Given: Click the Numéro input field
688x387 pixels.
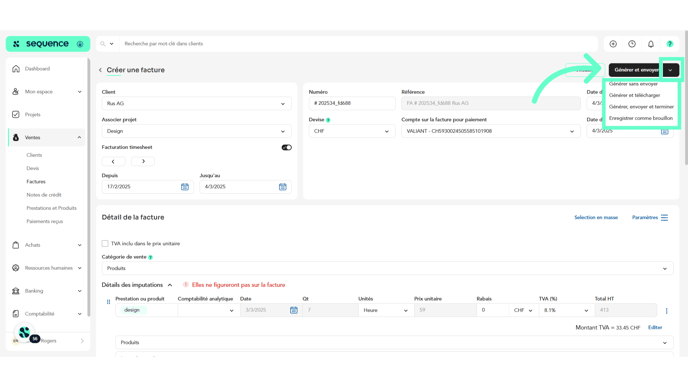Looking at the screenshot, I should [352, 104].
